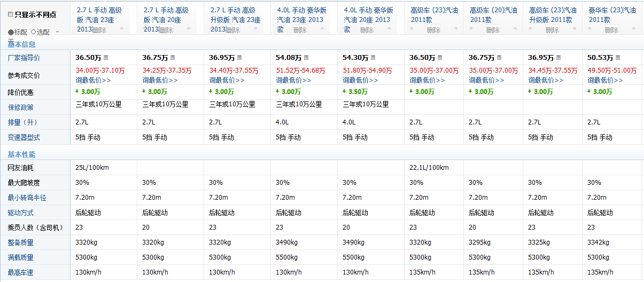Viewport: 644px width, 282px height.
Task: Enable 只显示不同点 checkbox
Action: pyautogui.click(x=11, y=15)
